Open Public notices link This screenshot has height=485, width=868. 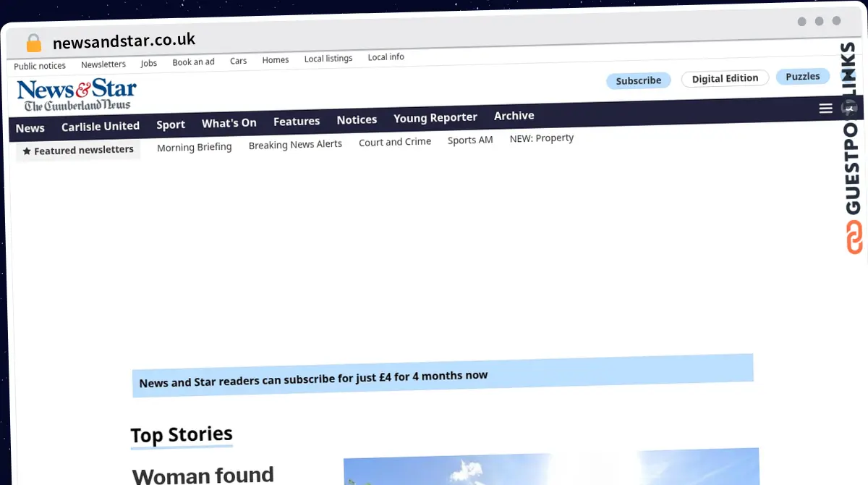pyautogui.click(x=40, y=66)
